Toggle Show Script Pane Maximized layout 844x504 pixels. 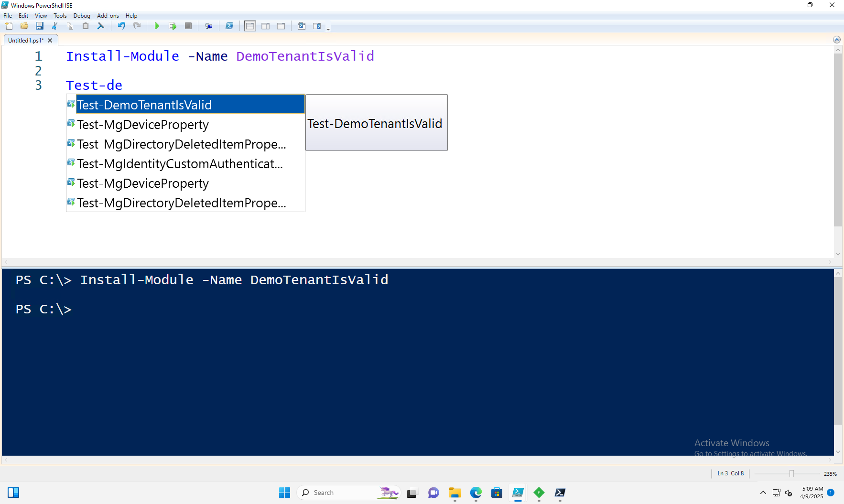281,26
